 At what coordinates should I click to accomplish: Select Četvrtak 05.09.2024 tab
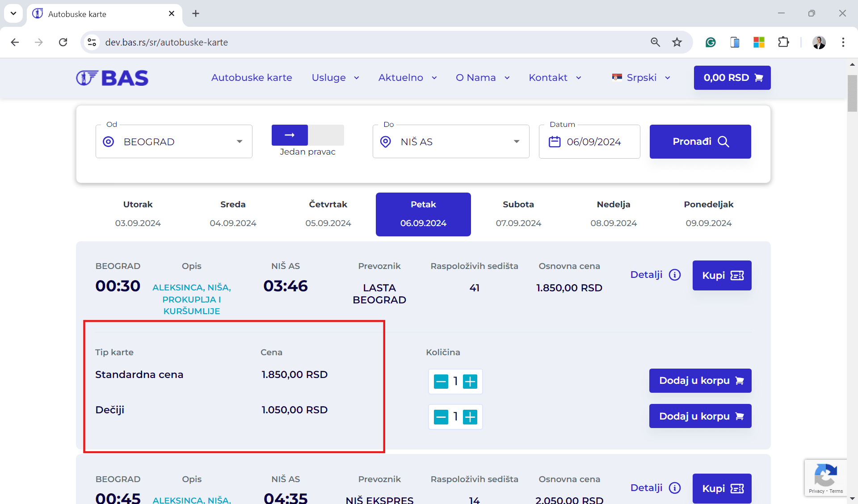(x=328, y=214)
